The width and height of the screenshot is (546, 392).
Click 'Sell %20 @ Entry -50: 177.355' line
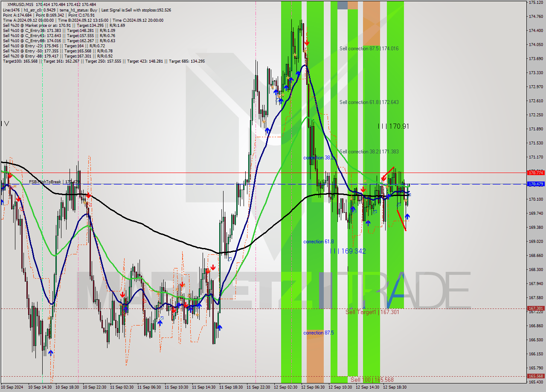coord(58,51)
